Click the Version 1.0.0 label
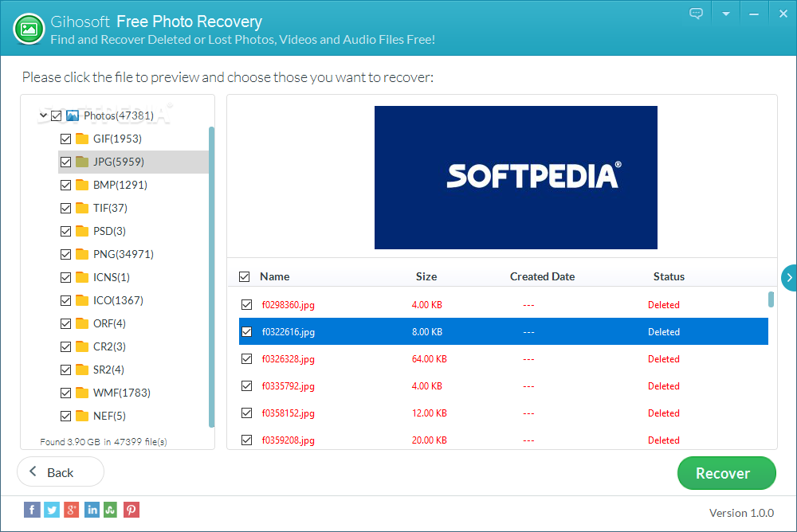This screenshot has width=797, height=532. [741, 513]
